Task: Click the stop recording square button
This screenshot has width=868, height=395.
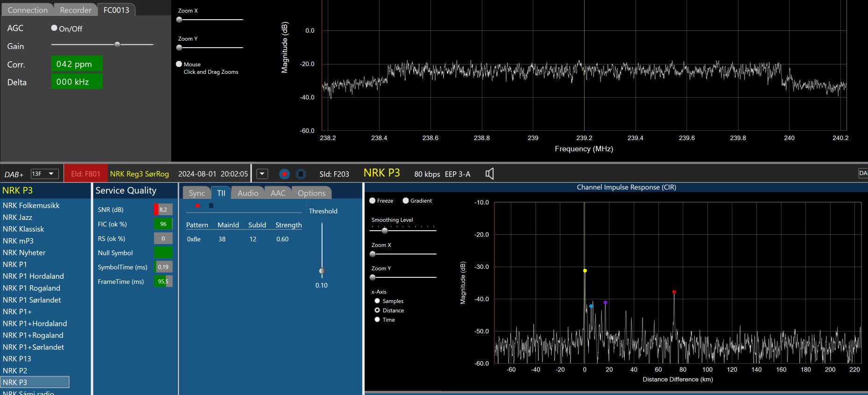Action: coord(301,174)
